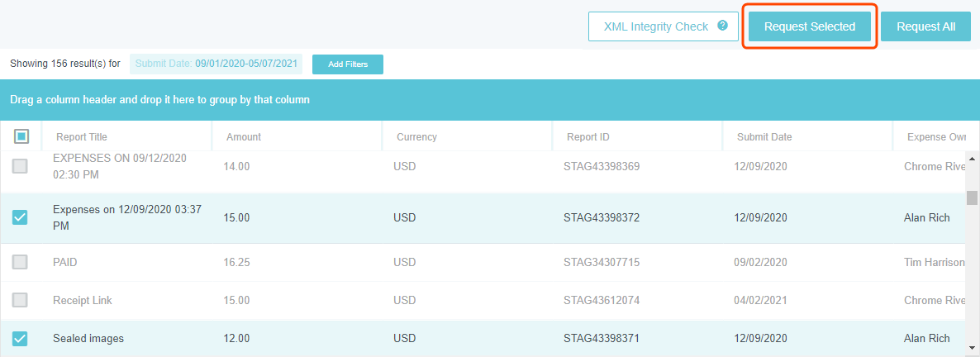
Task: Sort by Report Title column header
Action: point(82,137)
